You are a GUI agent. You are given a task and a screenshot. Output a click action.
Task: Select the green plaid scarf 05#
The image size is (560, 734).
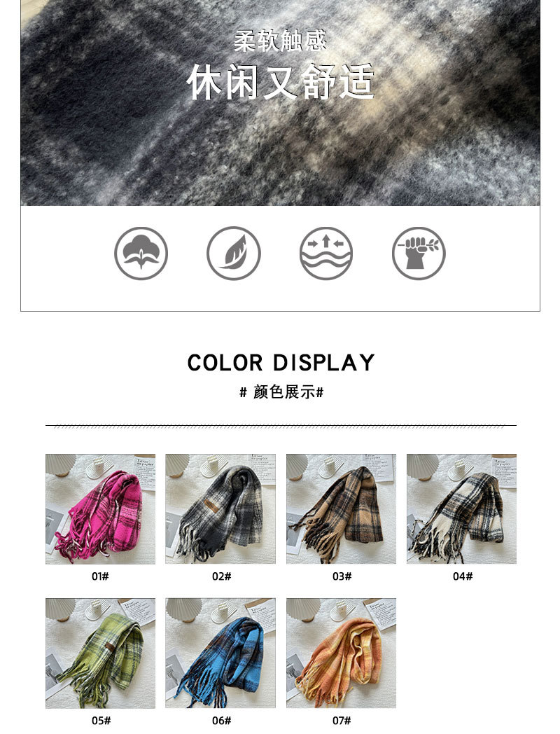[100, 653]
